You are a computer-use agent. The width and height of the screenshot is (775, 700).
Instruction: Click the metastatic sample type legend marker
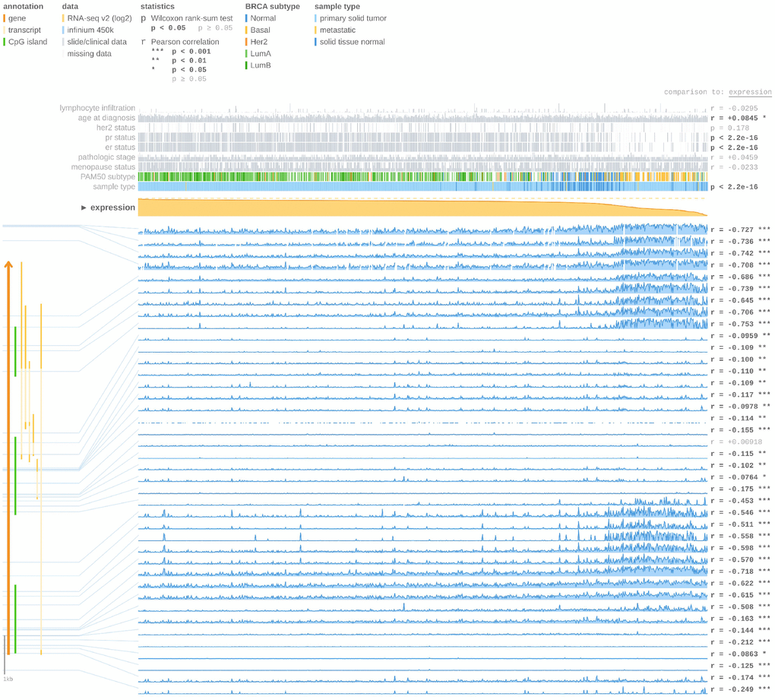pos(316,30)
